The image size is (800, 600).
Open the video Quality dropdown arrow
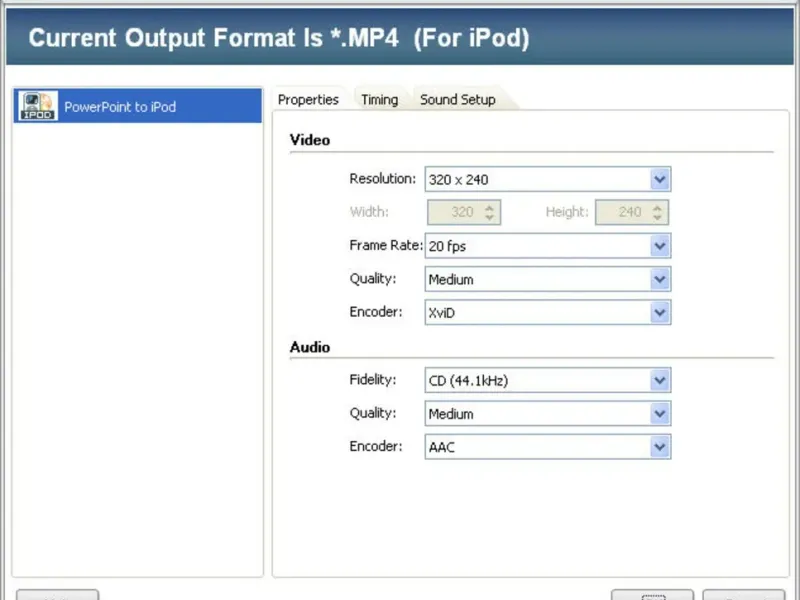tap(660, 280)
